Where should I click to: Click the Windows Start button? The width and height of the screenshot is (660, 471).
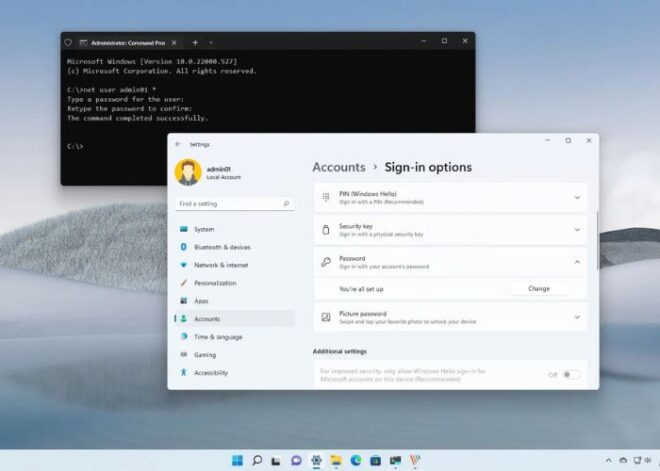click(x=237, y=460)
